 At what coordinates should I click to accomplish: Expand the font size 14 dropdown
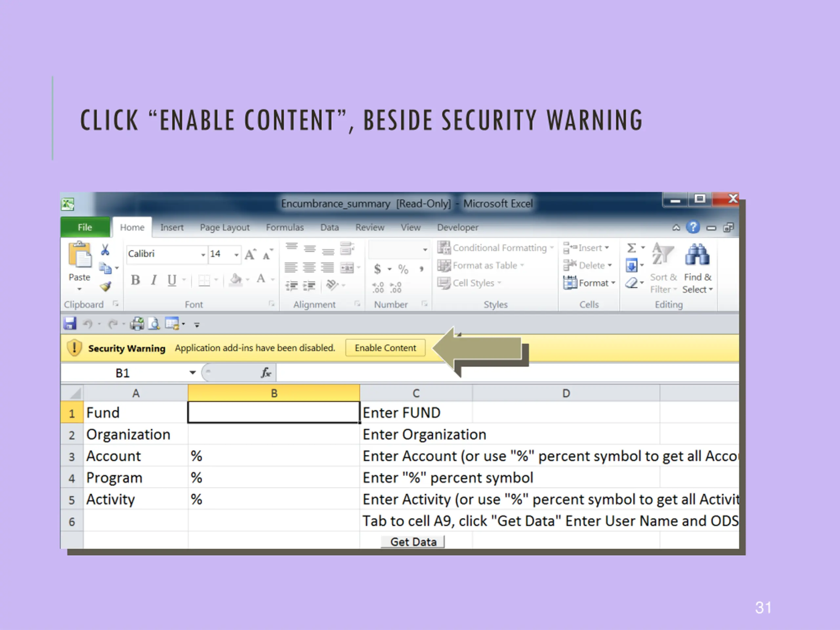click(x=236, y=254)
